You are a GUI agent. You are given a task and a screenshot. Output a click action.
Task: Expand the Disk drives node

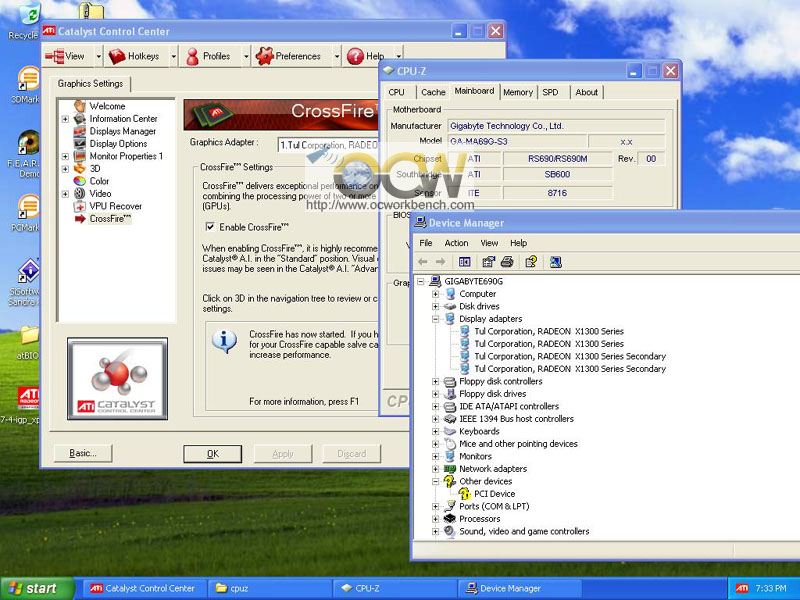435,307
